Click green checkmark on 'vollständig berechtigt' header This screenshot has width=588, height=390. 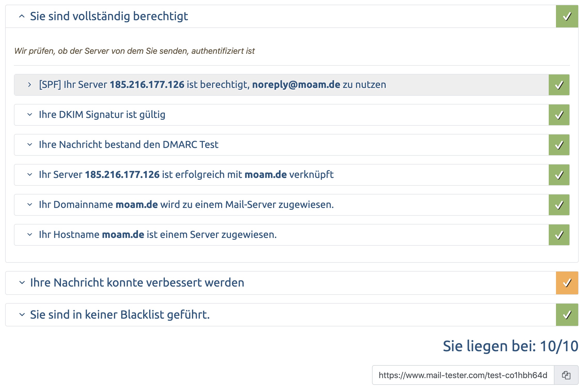pyautogui.click(x=567, y=16)
